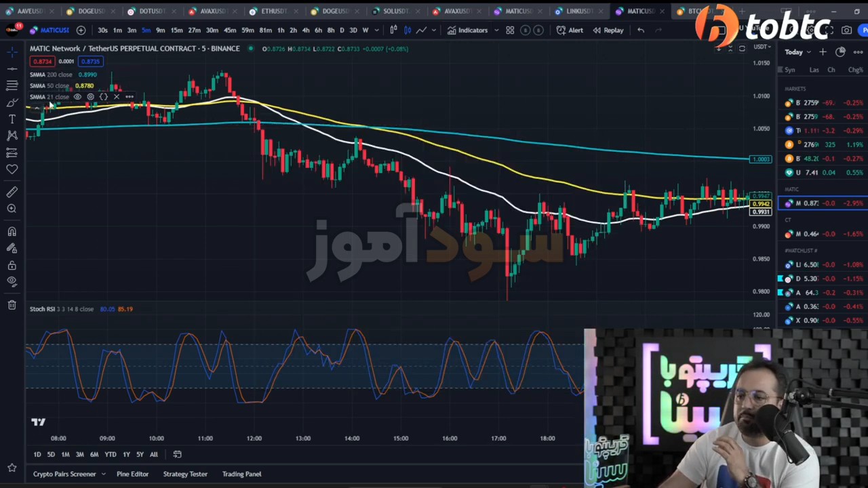The height and width of the screenshot is (488, 868).
Task: Toggle hide all drawings eye icon
Action: tap(12, 282)
